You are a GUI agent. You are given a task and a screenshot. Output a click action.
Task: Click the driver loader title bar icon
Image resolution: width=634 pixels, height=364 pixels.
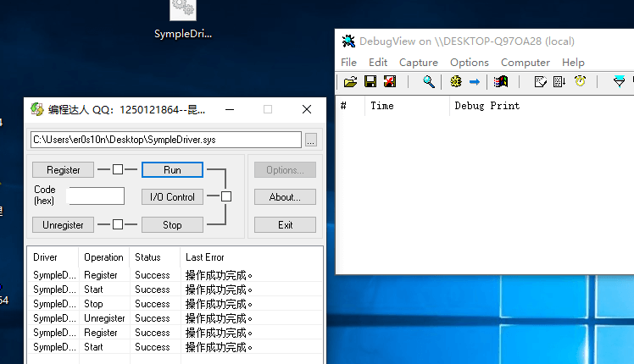[x=36, y=109]
